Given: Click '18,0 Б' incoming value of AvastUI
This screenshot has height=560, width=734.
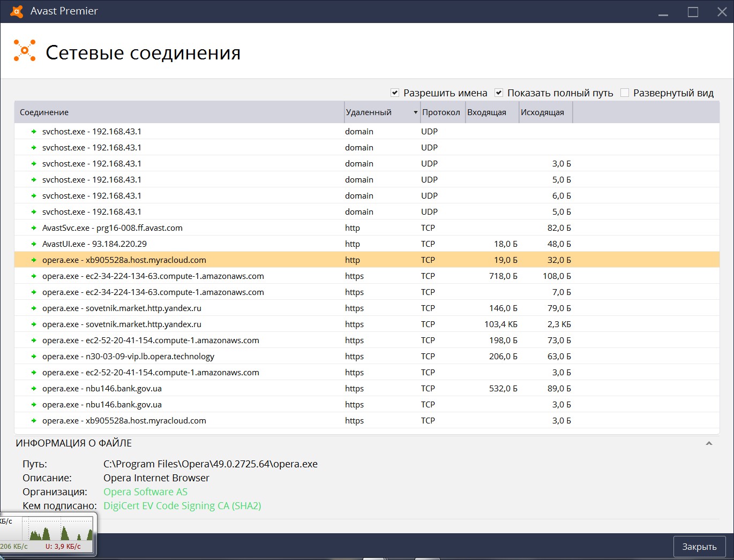Looking at the screenshot, I should 506,244.
